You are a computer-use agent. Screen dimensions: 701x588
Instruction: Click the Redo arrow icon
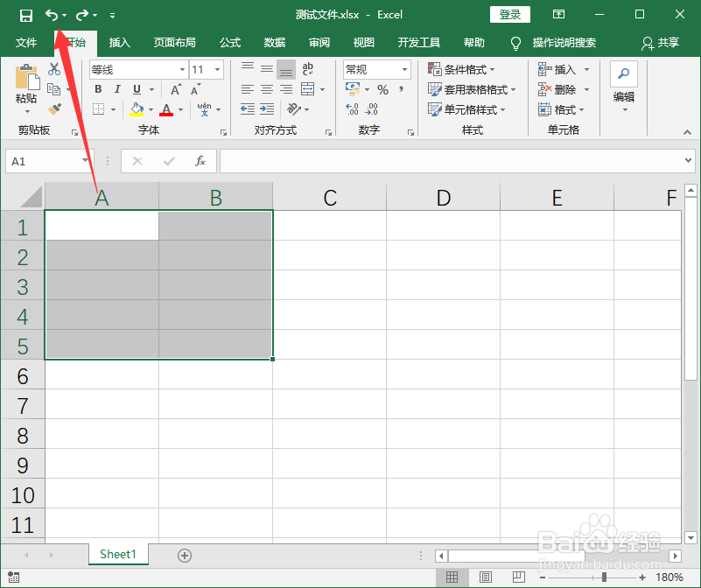(81, 15)
